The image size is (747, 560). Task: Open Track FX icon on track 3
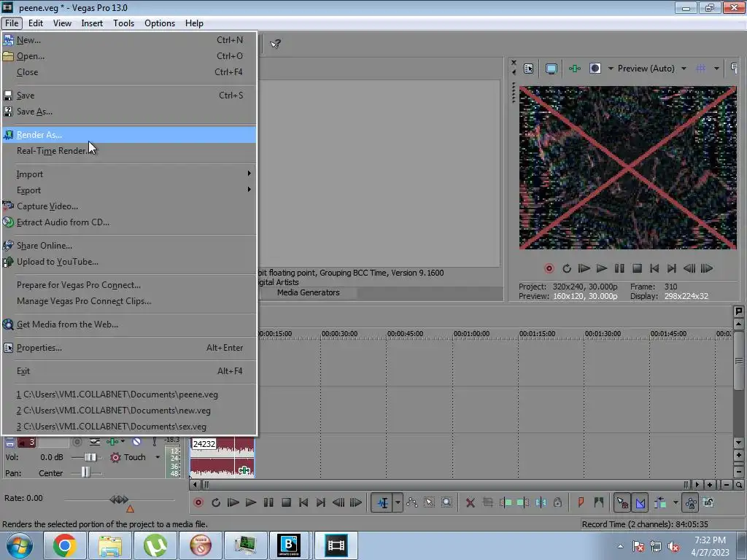coord(112,442)
